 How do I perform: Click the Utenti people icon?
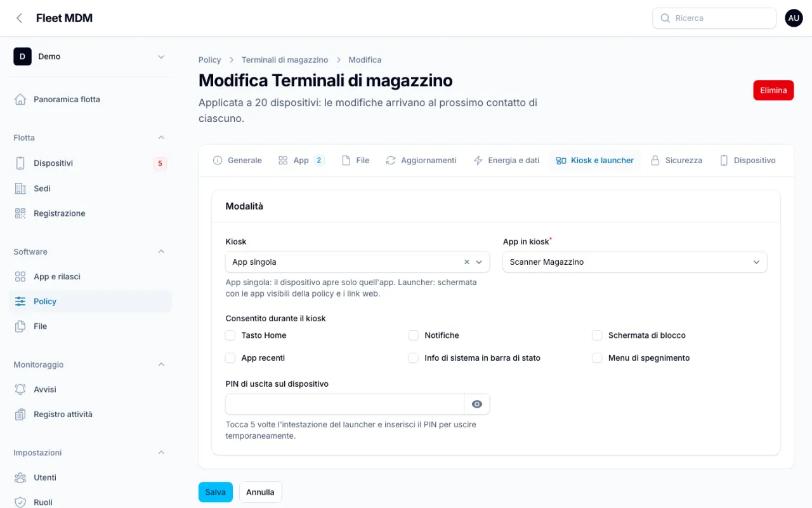(x=20, y=478)
